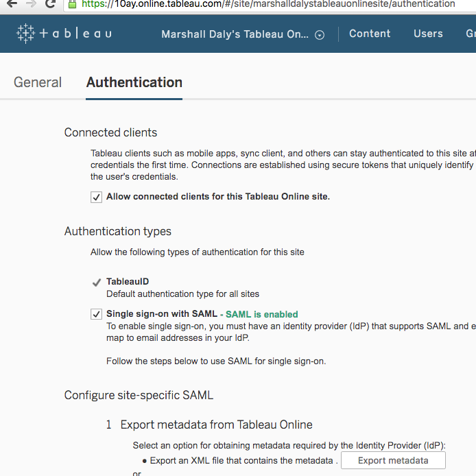Click the browser back arrow

pos(12,4)
